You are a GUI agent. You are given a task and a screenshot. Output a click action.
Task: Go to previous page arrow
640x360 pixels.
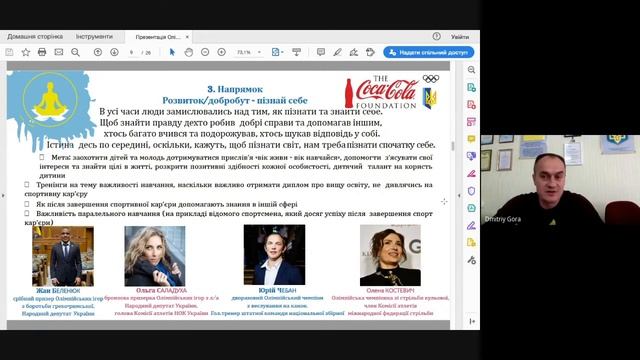point(98,52)
